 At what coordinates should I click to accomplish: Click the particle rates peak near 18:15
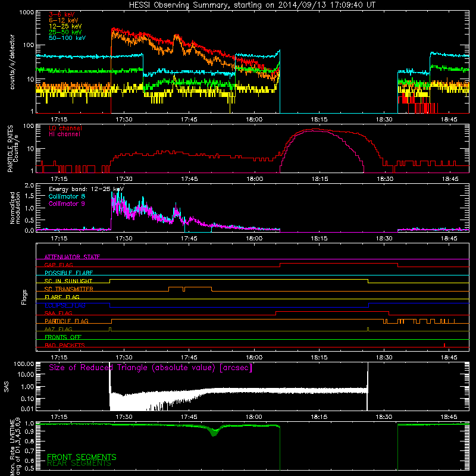(x=316, y=130)
